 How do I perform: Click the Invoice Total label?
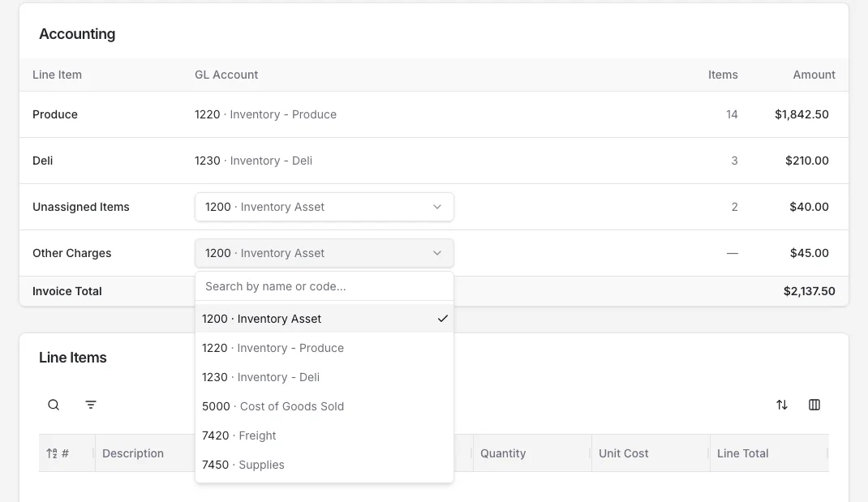click(x=67, y=291)
